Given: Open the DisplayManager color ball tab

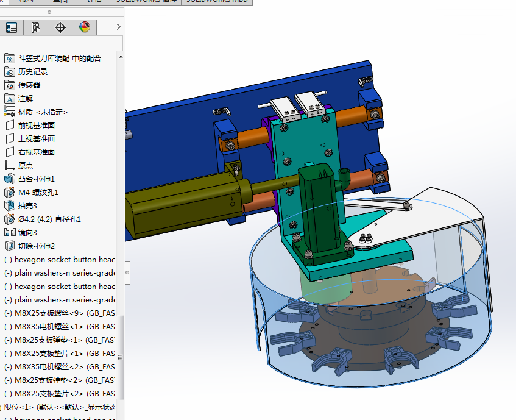Looking at the screenshot, I should (84, 27).
